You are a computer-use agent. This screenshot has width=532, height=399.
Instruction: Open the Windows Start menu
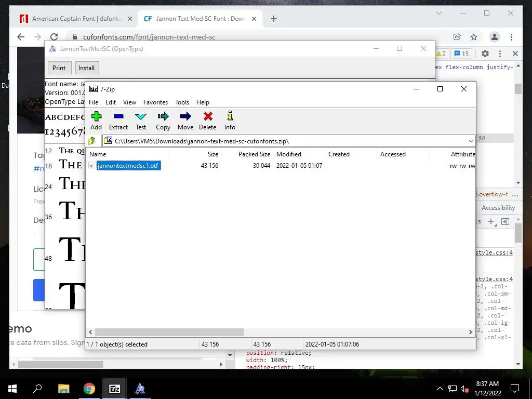point(12,389)
